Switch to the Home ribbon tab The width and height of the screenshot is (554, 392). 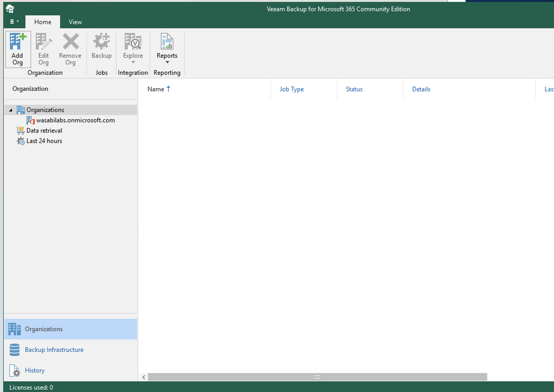43,22
